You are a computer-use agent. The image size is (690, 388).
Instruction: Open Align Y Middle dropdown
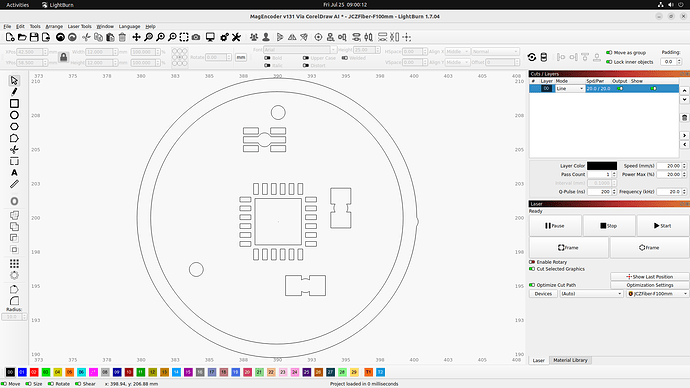(457, 62)
